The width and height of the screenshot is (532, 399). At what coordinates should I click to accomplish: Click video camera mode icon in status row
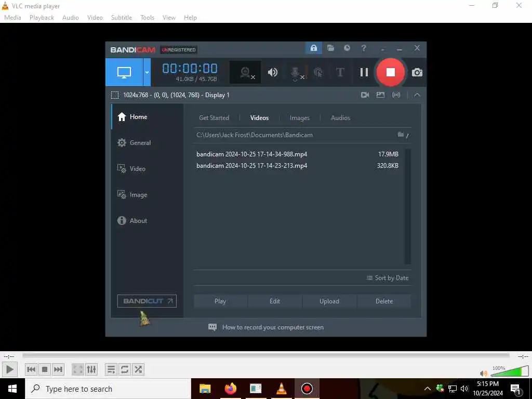pos(365,95)
